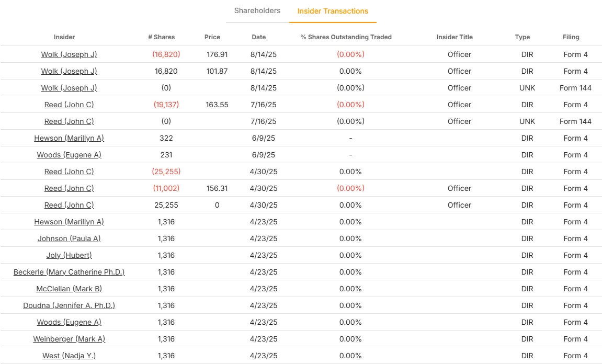Open Woods (Eugene A) link dated 6/9/25
The width and height of the screenshot is (602, 364).
(69, 155)
